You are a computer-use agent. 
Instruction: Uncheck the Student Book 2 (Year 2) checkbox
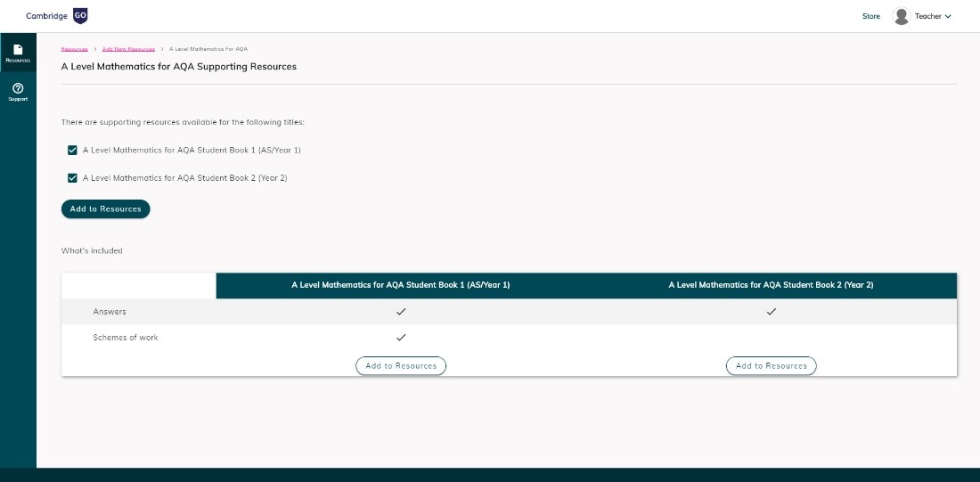point(73,178)
